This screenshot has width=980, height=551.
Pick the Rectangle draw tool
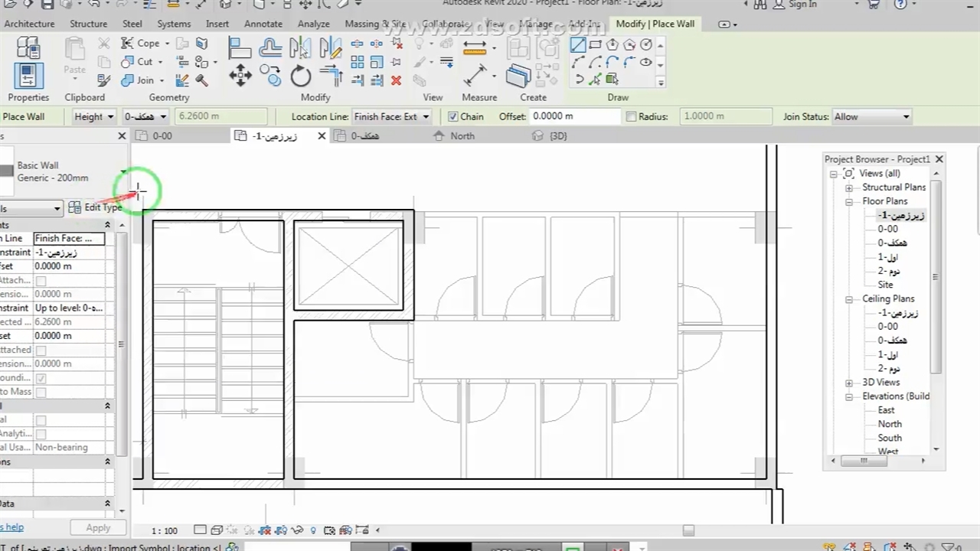click(x=595, y=44)
